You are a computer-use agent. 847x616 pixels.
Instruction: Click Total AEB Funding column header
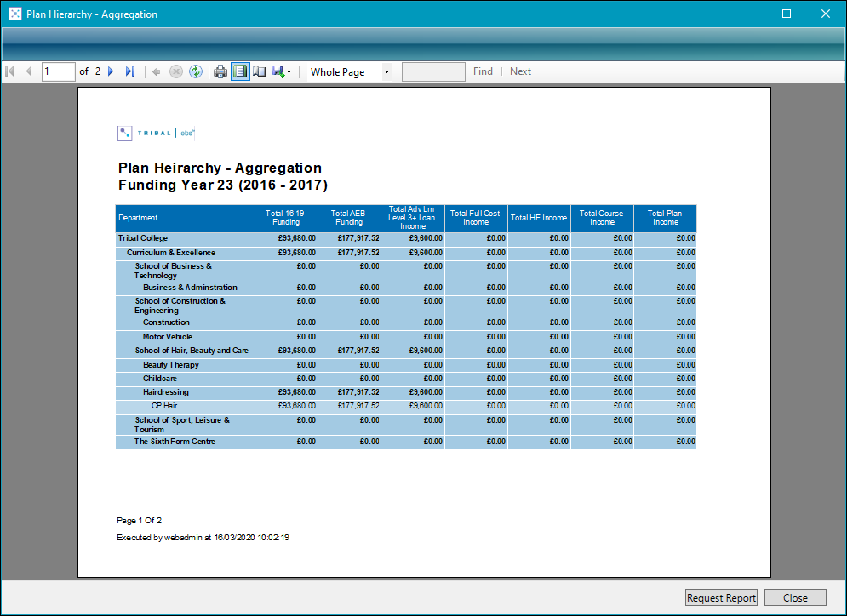tap(350, 218)
